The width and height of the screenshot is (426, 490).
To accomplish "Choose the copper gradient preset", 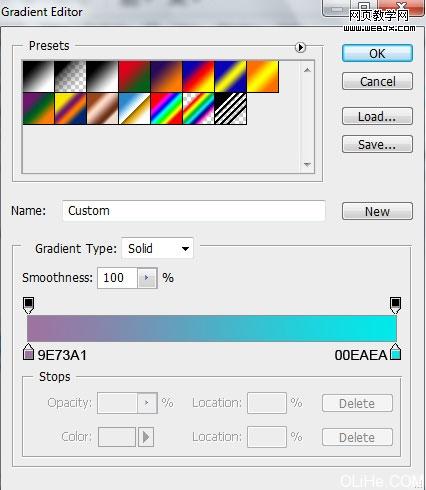I will click(x=102, y=108).
